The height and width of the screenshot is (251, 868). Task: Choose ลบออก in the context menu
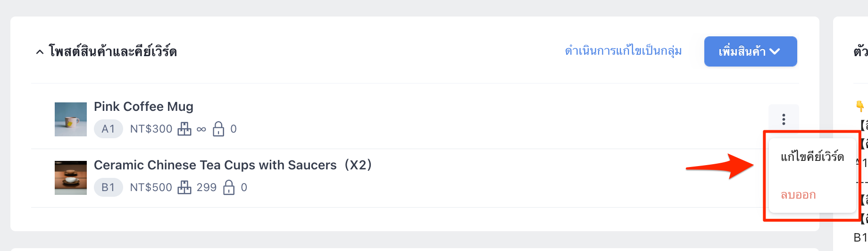tap(798, 195)
